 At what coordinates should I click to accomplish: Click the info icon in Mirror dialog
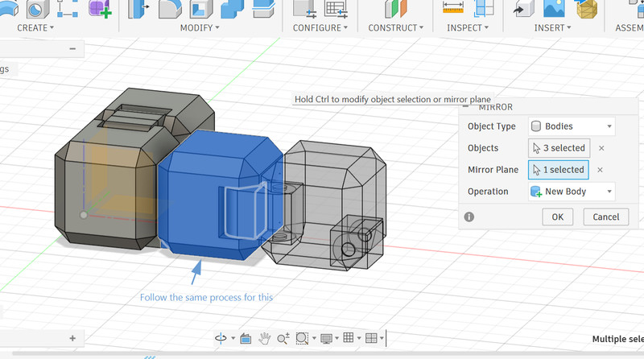469,217
